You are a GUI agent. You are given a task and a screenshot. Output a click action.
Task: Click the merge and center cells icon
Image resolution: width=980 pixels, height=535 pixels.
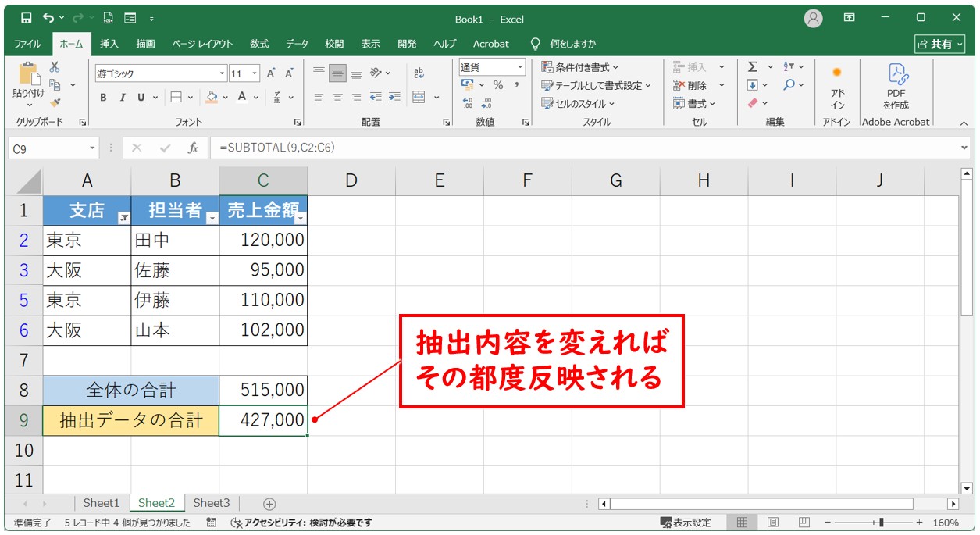419,98
